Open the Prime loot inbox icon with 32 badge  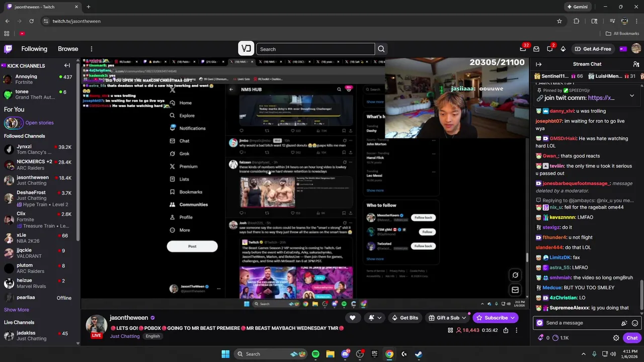[x=523, y=49]
